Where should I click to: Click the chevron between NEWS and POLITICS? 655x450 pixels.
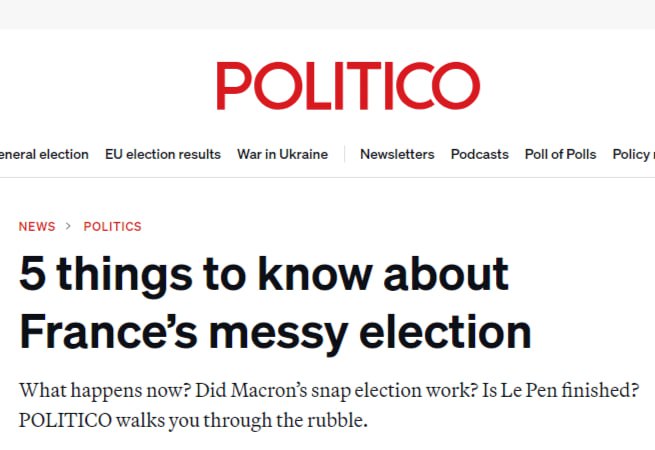(x=69, y=226)
